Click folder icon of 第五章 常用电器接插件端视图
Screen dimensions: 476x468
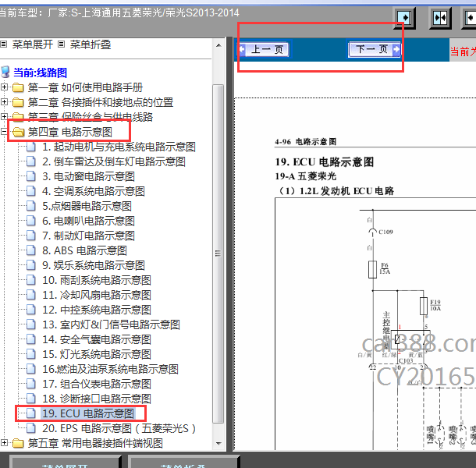click(18, 443)
